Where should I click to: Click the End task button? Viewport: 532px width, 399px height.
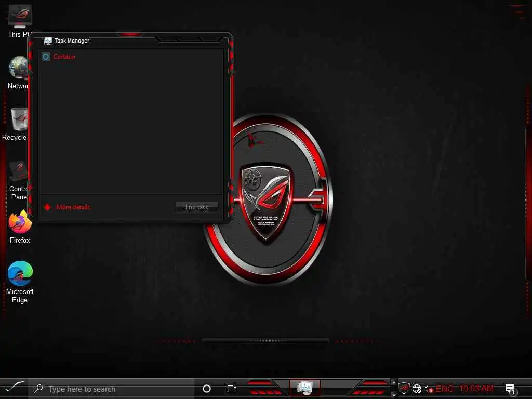tap(197, 207)
